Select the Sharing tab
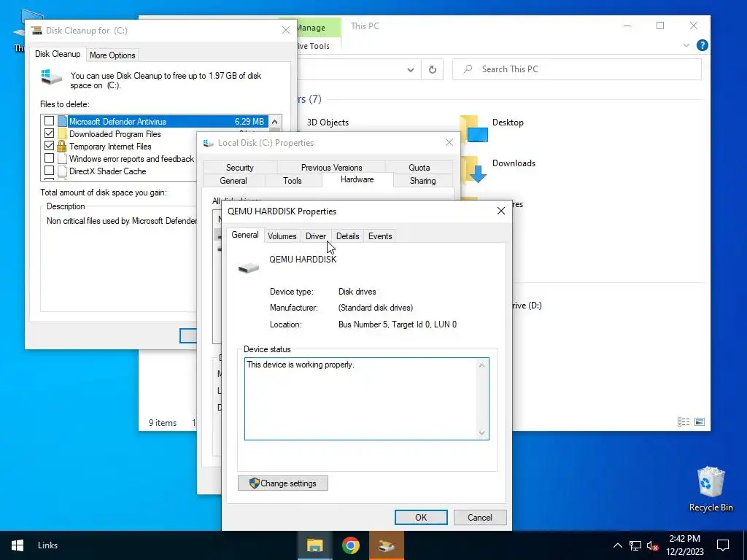 click(422, 181)
